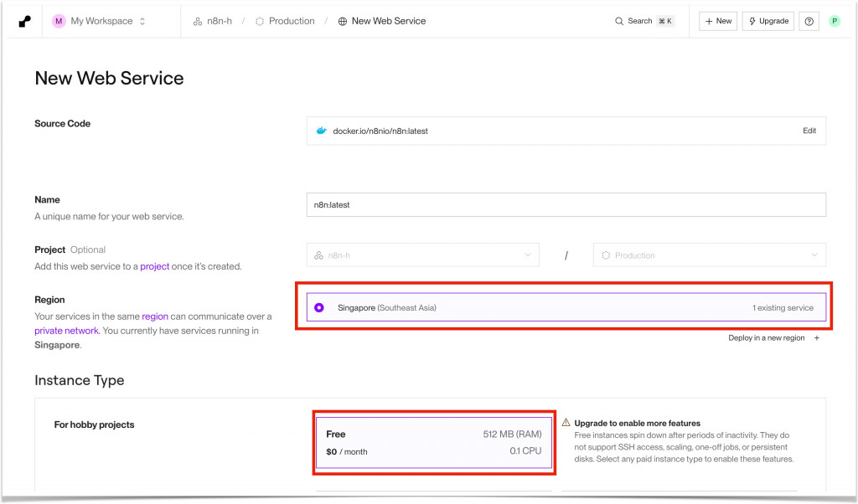The image size is (858, 504).
Task: Go to n8n-h breadcrumb item
Action: coord(212,21)
